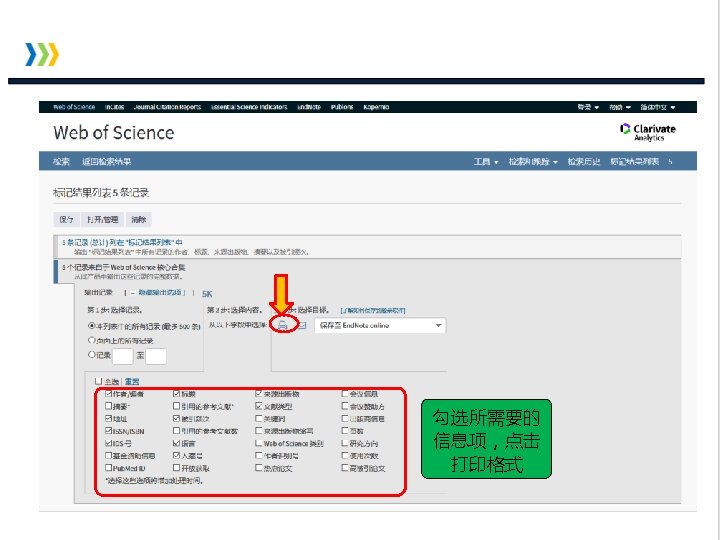Toggle the 作者/编者 checkbox
Image resolution: width=720 pixels, height=540 pixels.
click(108, 394)
